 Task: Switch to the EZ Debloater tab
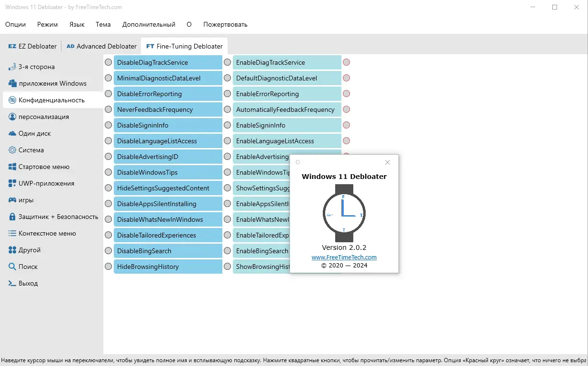click(32, 46)
